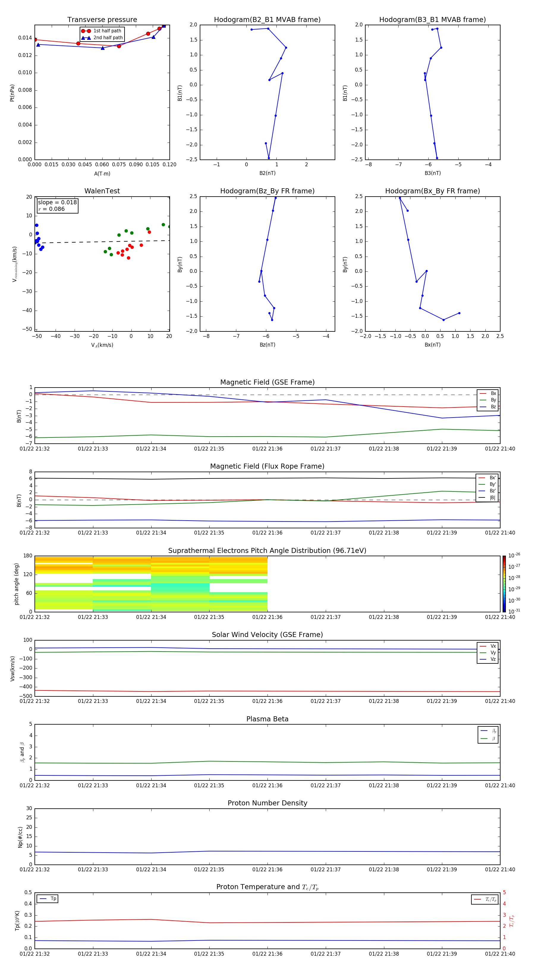The height and width of the screenshot is (980, 535).
Task: Click the 'B3(nT)' x-axis label
Action: [x=432, y=173]
